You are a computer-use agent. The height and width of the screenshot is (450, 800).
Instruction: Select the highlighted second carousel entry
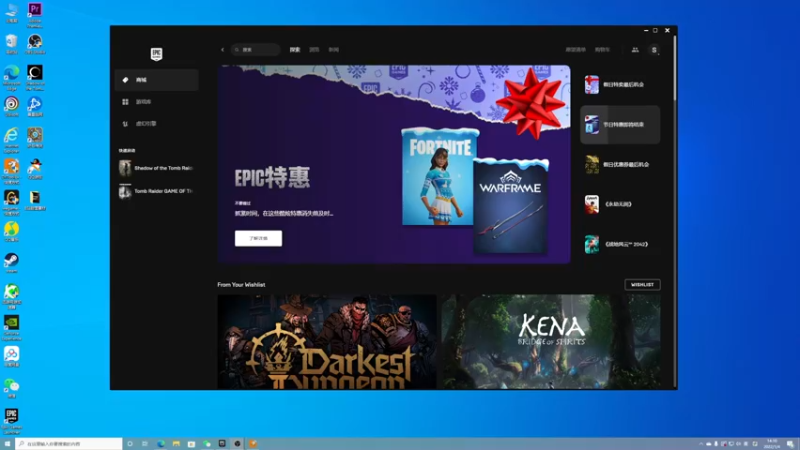pyautogui.click(x=620, y=125)
